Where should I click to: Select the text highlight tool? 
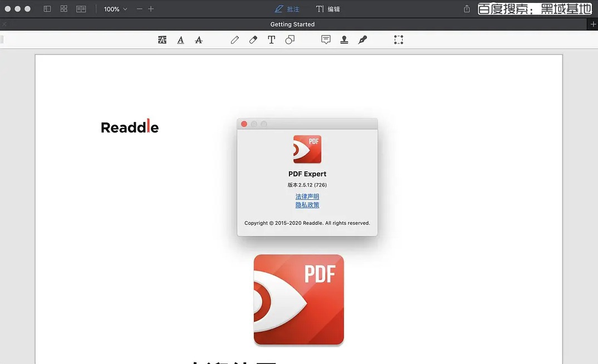click(x=162, y=40)
